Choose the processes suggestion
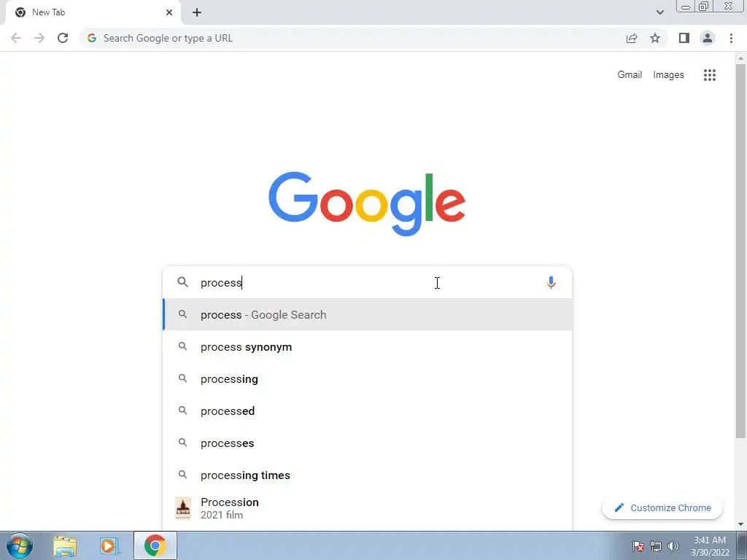747x560 pixels. click(x=367, y=443)
